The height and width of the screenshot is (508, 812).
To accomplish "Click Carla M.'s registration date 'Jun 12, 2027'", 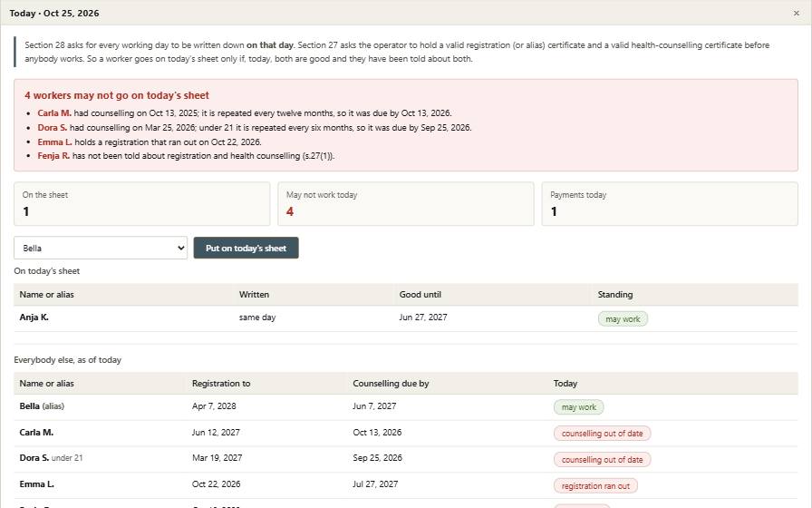I will pyautogui.click(x=216, y=433).
